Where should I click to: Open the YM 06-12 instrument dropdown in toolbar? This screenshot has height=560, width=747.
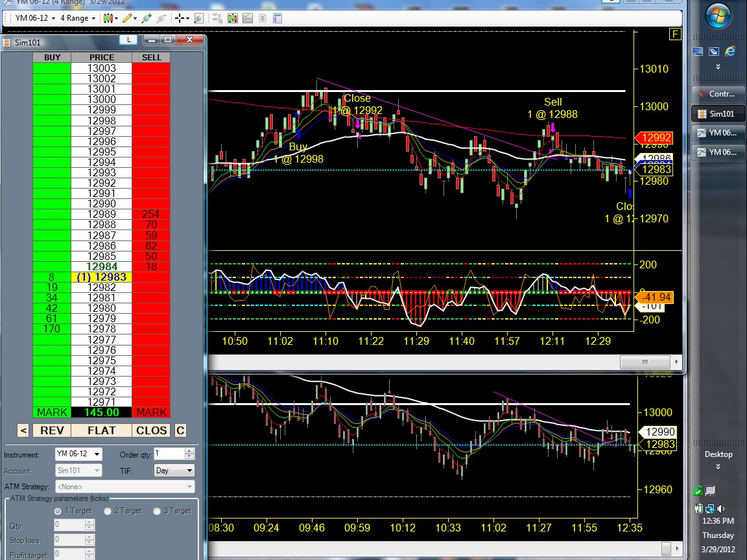click(35, 18)
